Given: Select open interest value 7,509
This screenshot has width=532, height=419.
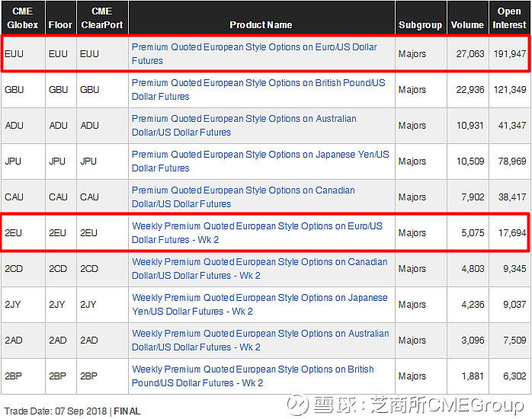Looking at the screenshot, I should coord(514,341).
